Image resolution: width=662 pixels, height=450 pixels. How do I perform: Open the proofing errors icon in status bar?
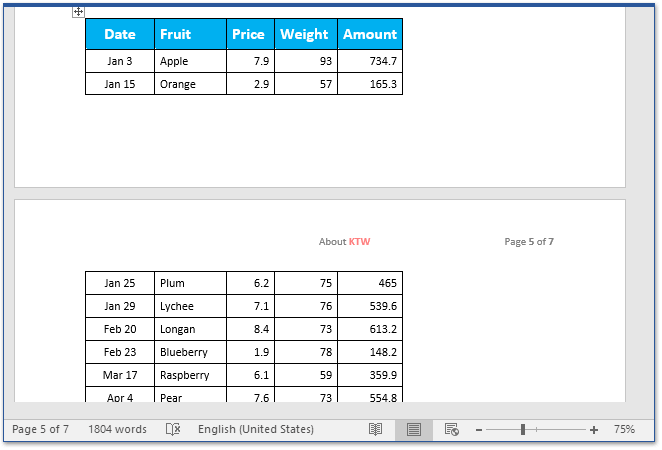coord(173,429)
